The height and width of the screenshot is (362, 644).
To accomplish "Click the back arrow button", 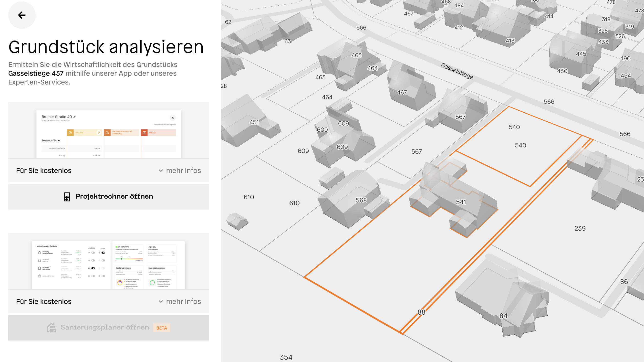I will point(22,15).
